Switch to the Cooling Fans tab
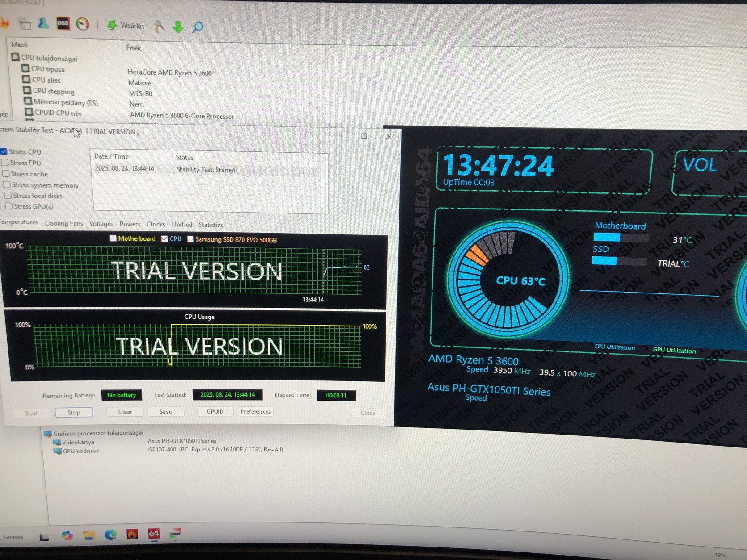The height and width of the screenshot is (560, 747). pyautogui.click(x=64, y=223)
